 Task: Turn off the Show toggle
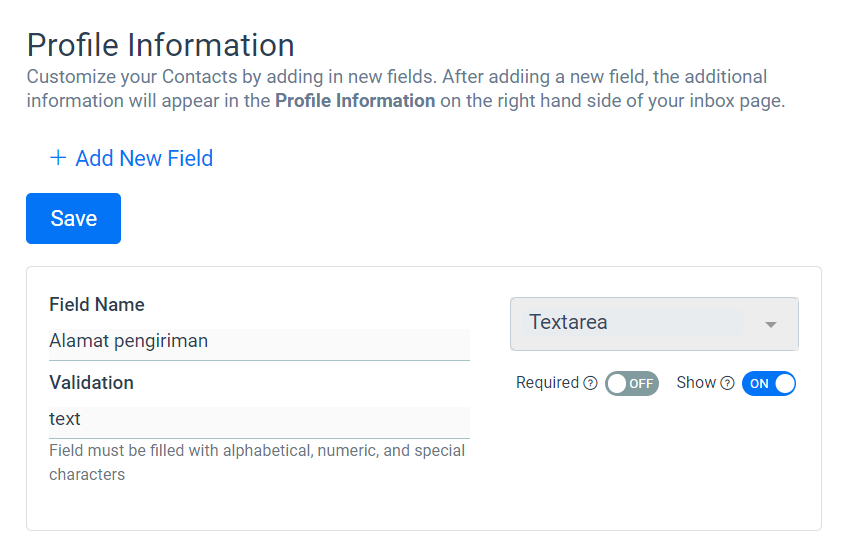768,383
